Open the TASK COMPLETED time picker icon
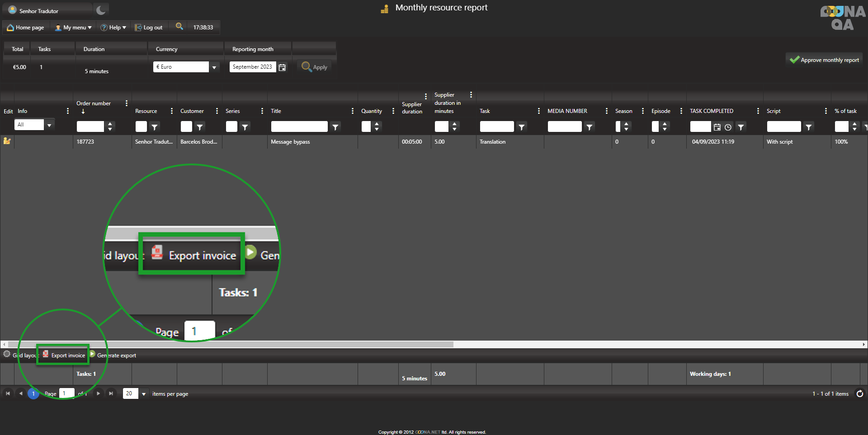 [x=728, y=127]
